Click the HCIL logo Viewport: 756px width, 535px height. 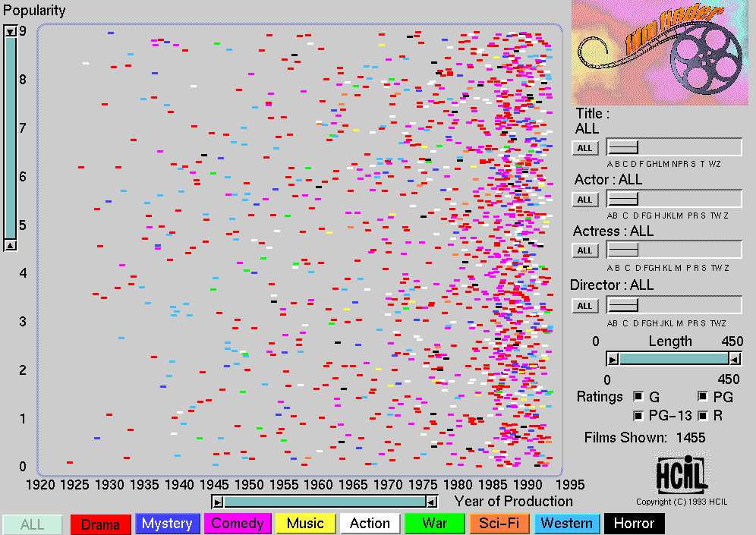[x=682, y=474]
